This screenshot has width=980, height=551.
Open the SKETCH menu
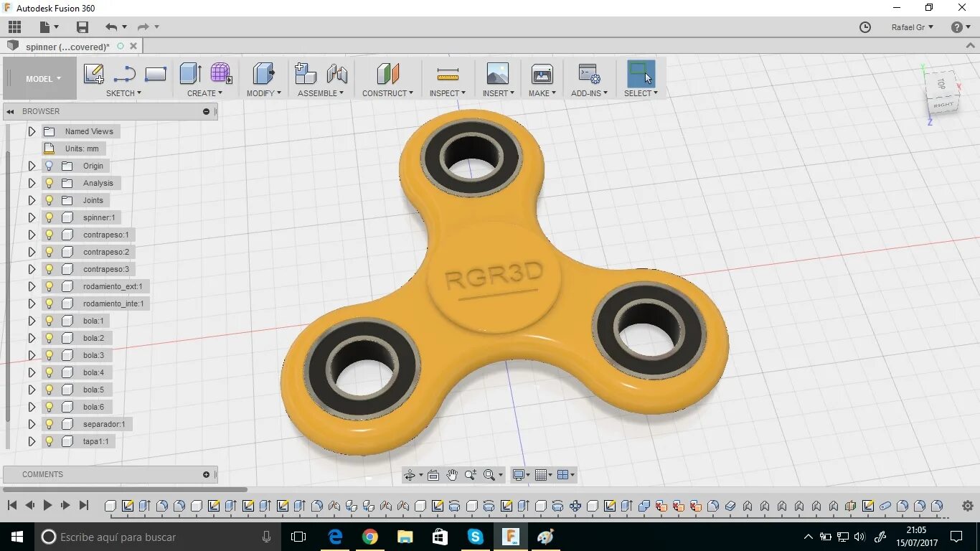[x=123, y=93]
